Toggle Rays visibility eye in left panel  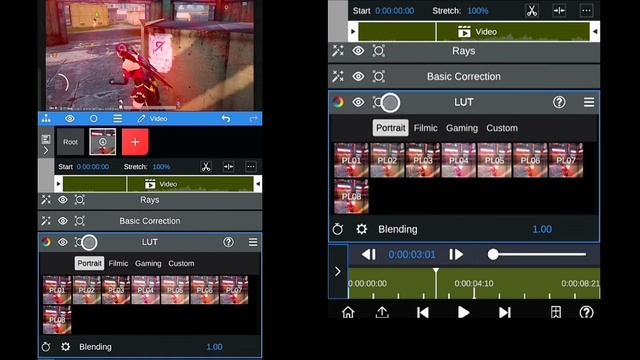pos(62,200)
